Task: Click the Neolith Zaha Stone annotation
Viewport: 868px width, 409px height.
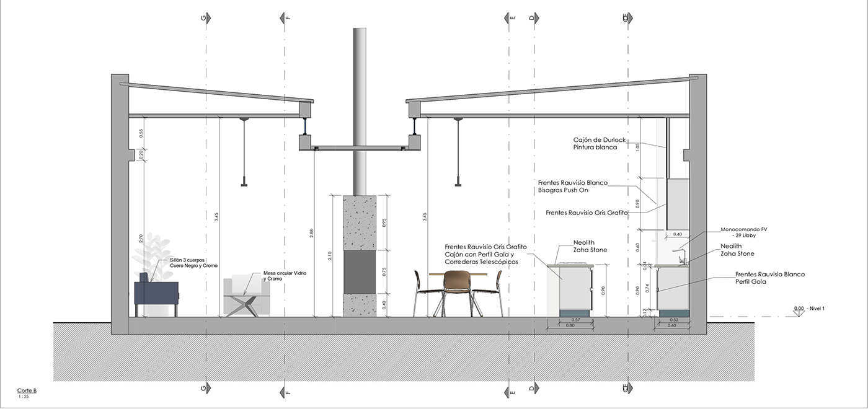Action: [590, 246]
